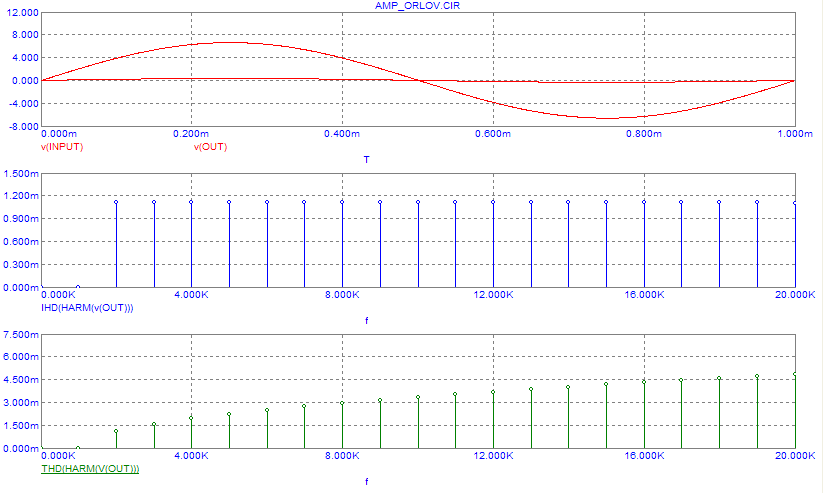Click the green THD harmonic marker at 4.000K

tap(191, 418)
